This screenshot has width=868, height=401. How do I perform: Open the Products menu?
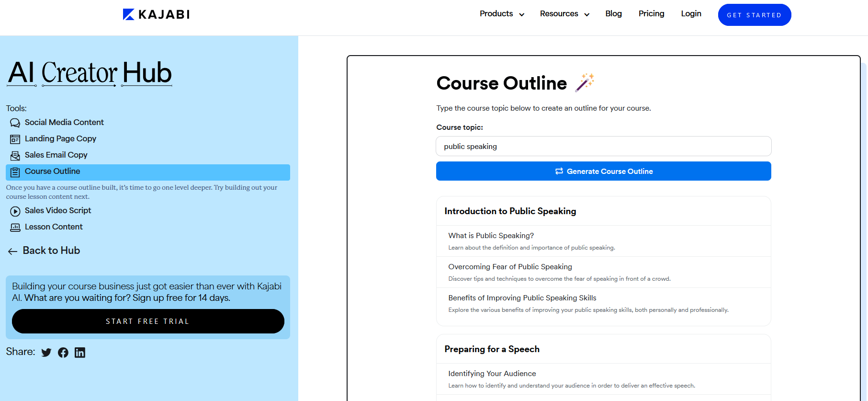(502, 14)
